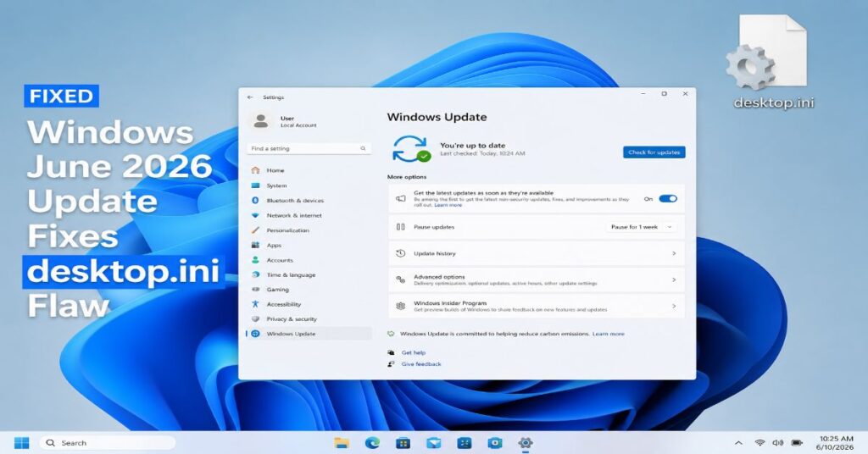The width and height of the screenshot is (868, 454).
Task: Expand Windows Insider Program chevron
Action: 674,306
